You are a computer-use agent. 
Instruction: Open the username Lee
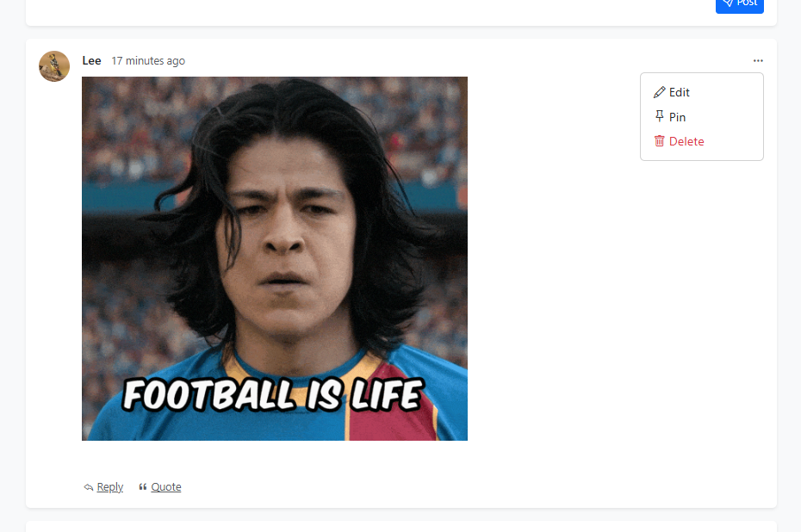pos(91,61)
